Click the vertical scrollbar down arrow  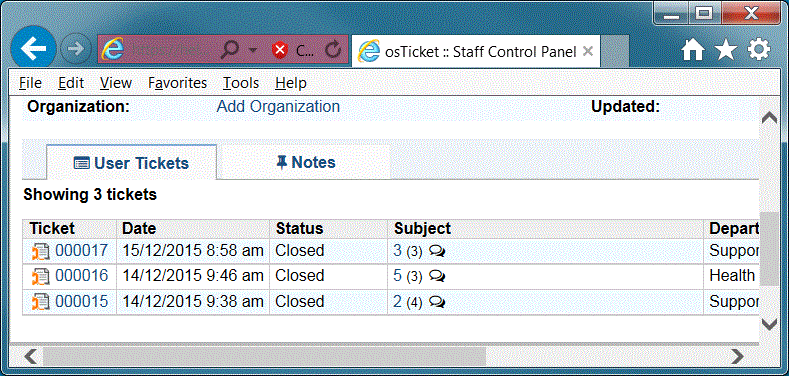pos(769,325)
